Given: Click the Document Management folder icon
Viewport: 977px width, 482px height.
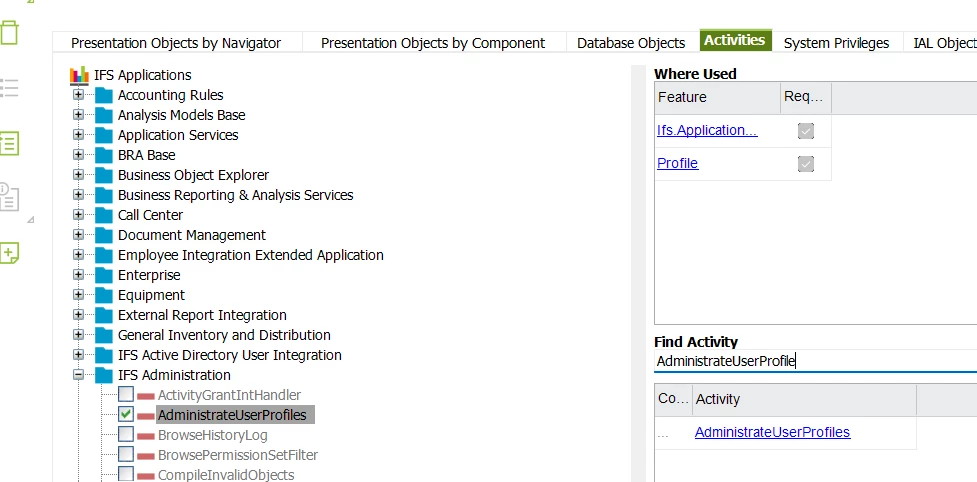Looking at the screenshot, I should pyautogui.click(x=104, y=235).
